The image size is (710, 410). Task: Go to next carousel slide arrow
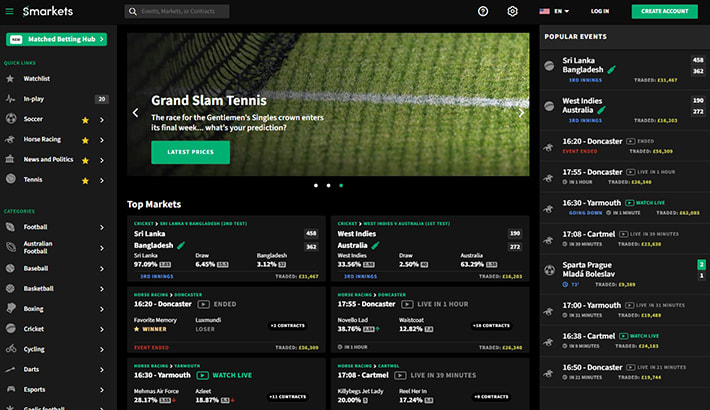tap(521, 112)
